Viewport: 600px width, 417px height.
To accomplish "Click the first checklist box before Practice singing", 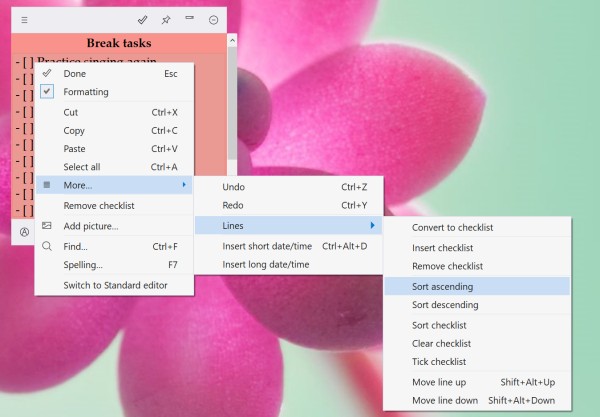I will pos(24,62).
